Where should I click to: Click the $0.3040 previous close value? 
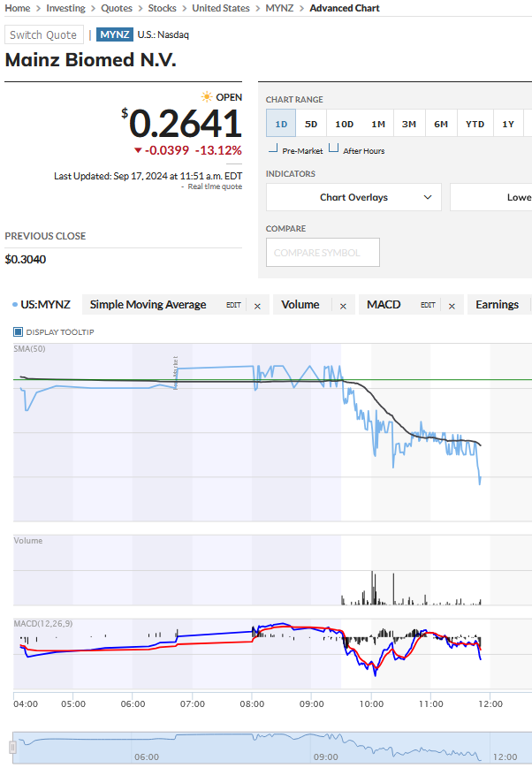tap(26, 259)
